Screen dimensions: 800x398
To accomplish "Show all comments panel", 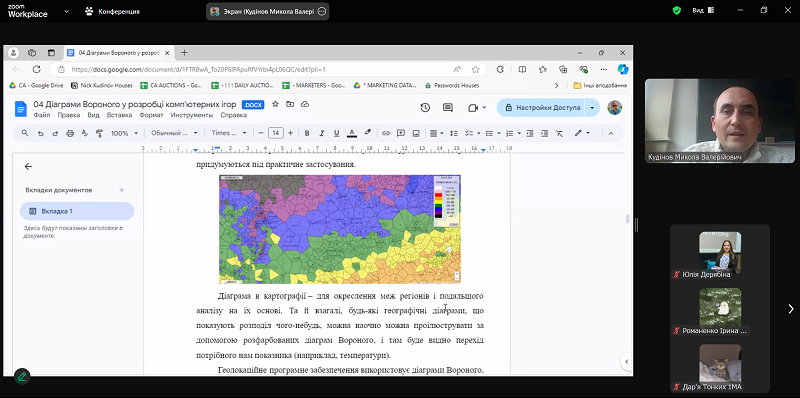I will pos(448,108).
